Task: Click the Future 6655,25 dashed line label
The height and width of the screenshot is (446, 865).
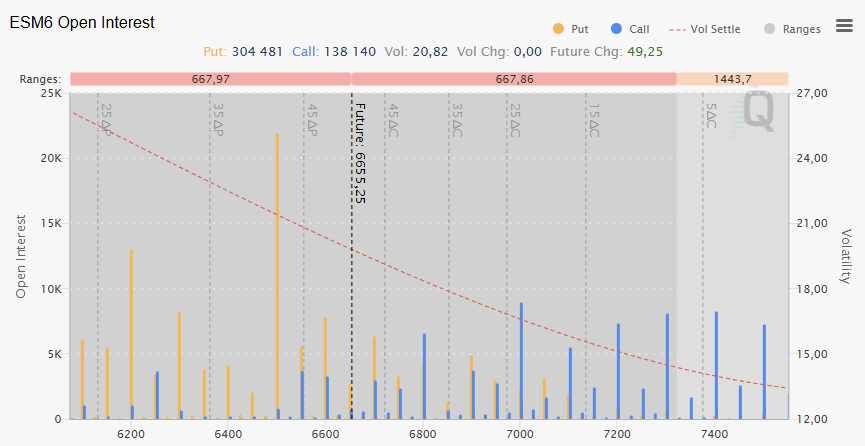Action: (361, 153)
